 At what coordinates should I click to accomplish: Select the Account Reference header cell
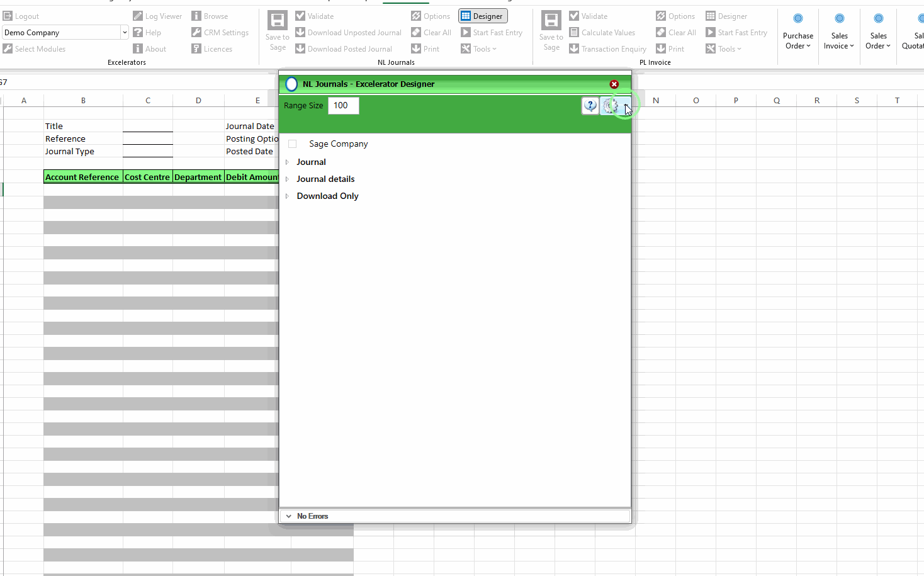pos(83,177)
